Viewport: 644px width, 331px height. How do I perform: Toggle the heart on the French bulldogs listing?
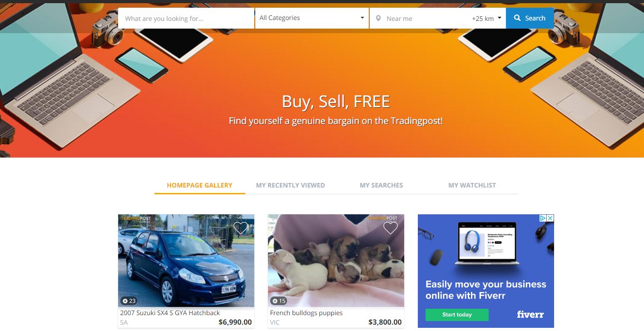point(390,228)
